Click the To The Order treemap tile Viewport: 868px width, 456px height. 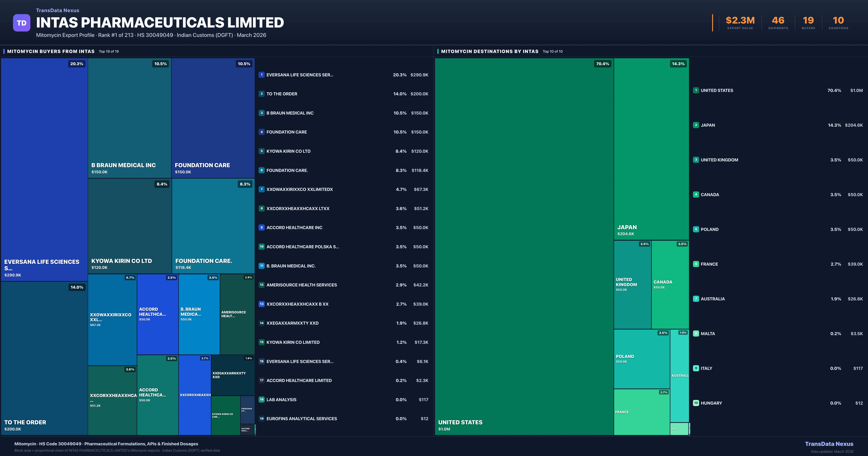click(x=44, y=358)
